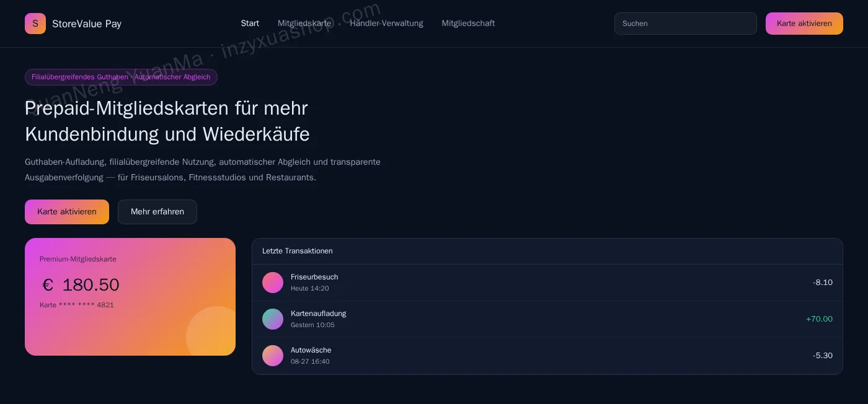
Task: Select the Autowäsche transaction avatar icon
Action: (x=273, y=356)
